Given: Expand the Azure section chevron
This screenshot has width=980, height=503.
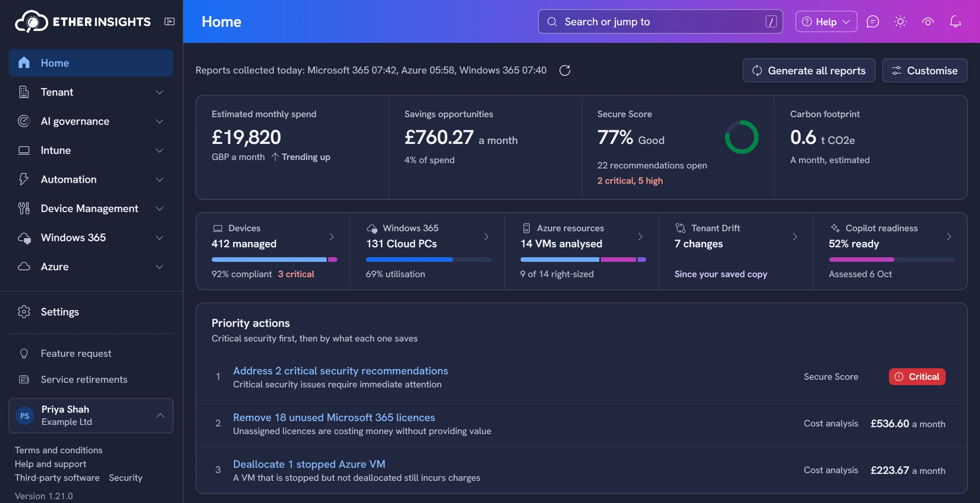Looking at the screenshot, I should (159, 266).
